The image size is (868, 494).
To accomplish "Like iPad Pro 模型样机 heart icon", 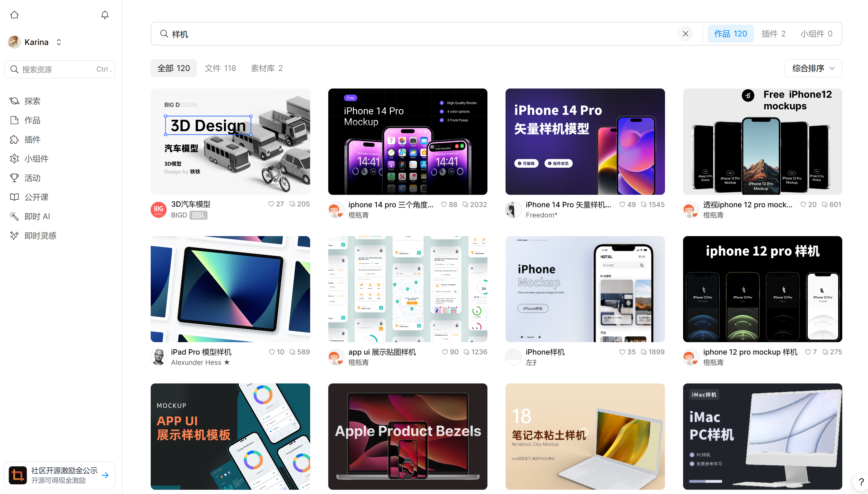I will pyautogui.click(x=272, y=352).
